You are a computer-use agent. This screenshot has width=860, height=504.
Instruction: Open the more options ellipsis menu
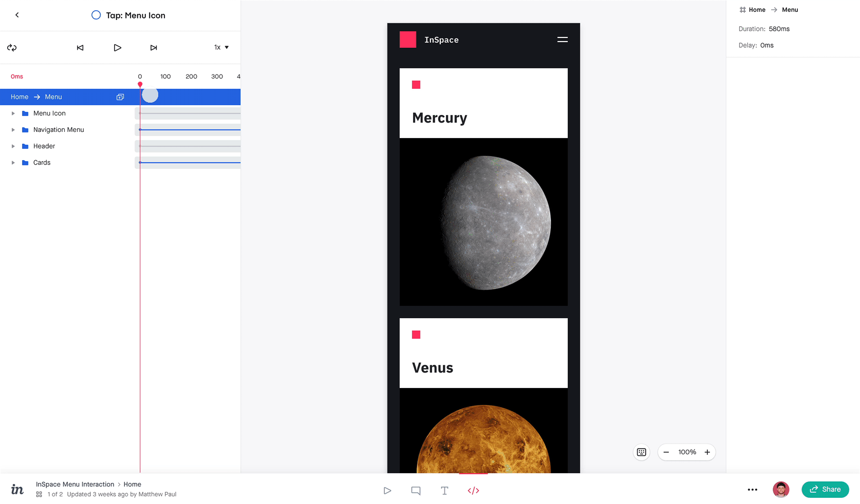click(753, 490)
